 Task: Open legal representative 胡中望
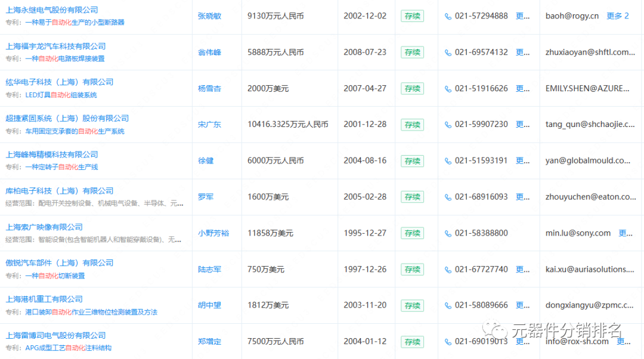click(x=209, y=305)
